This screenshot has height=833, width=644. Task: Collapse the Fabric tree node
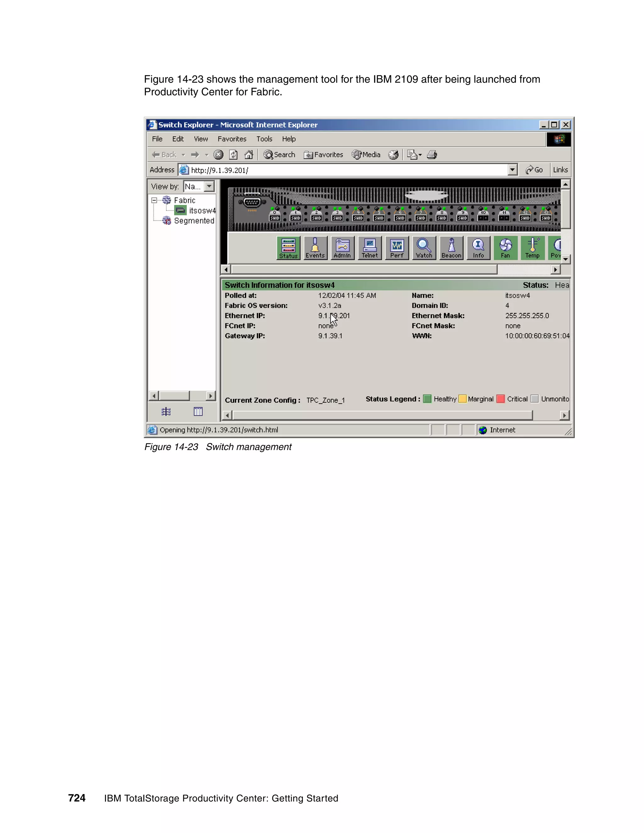coord(154,200)
